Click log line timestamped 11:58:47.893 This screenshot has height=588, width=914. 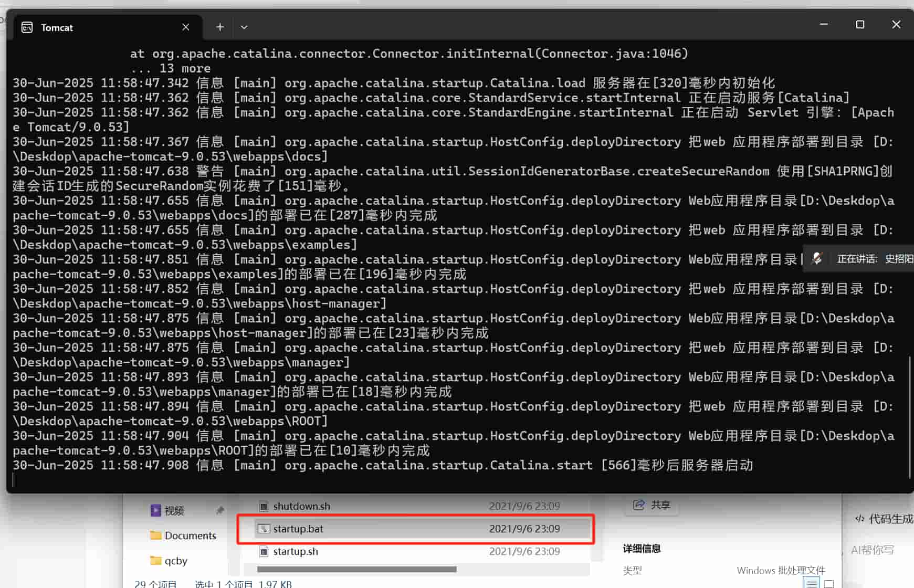[x=454, y=384]
